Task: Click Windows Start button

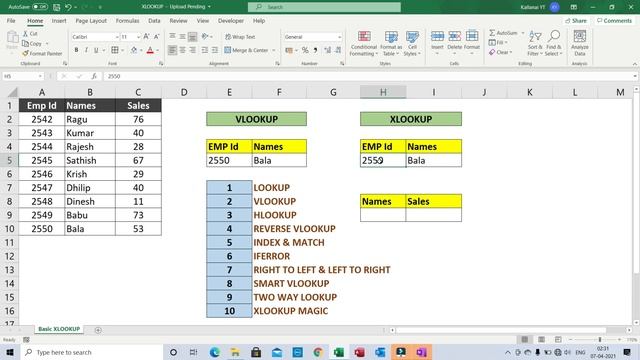Action: coord(10,352)
